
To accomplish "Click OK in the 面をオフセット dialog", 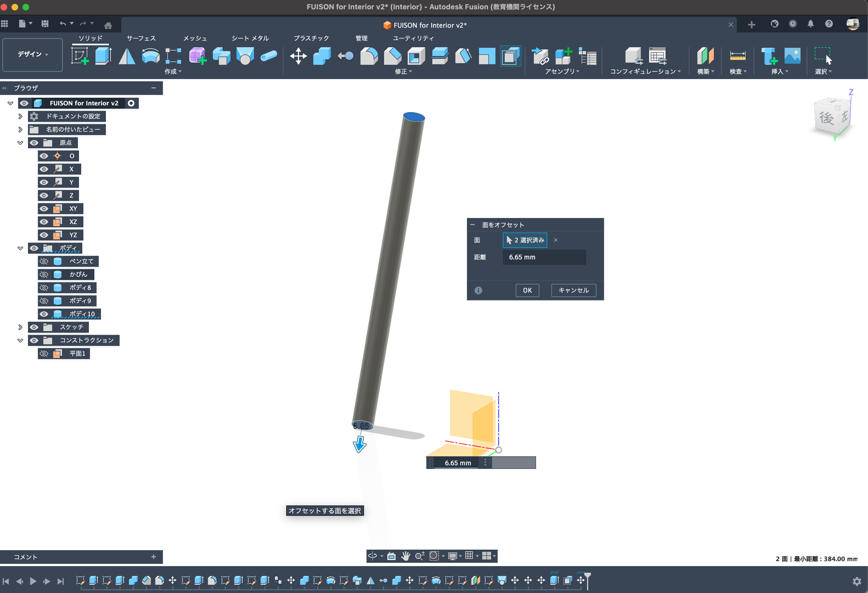I will pyautogui.click(x=527, y=290).
